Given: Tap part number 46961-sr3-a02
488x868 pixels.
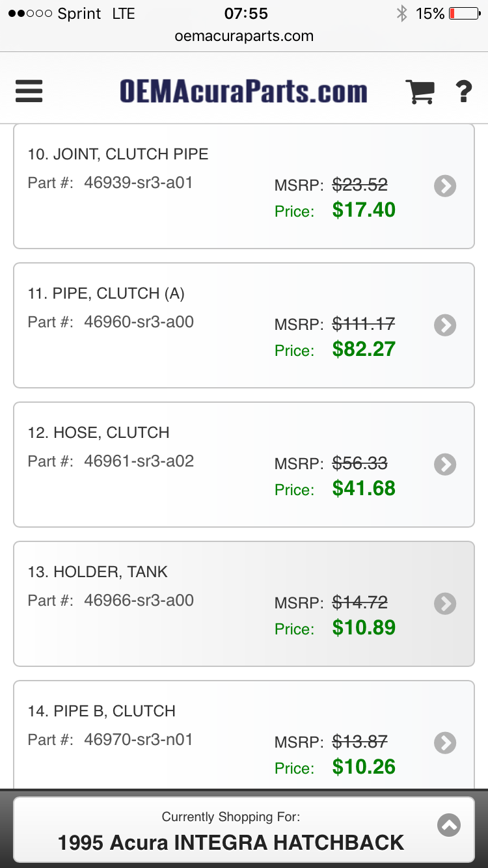Looking at the screenshot, I should 139,461.
